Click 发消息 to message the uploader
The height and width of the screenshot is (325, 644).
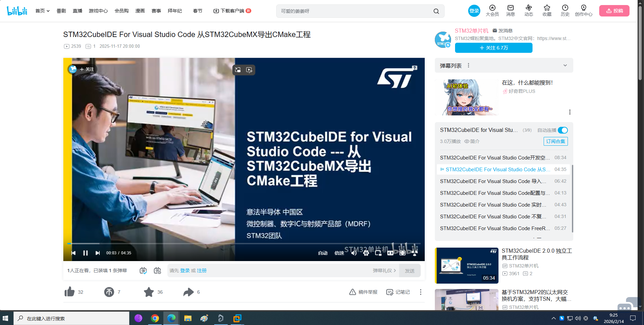(x=503, y=31)
